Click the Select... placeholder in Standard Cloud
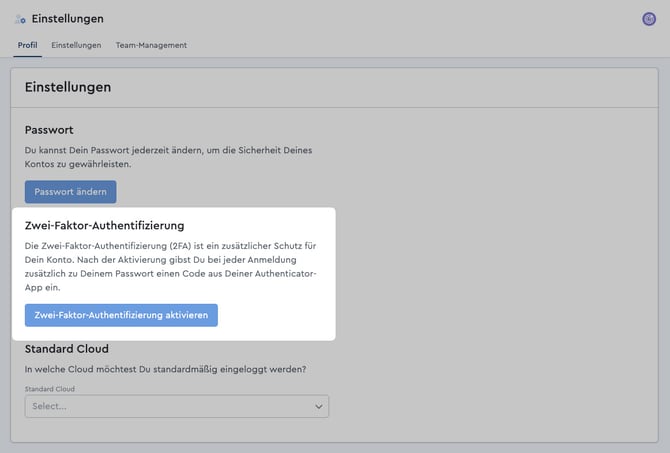Image resolution: width=670 pixels, height=453 pixels. (50, 406)
